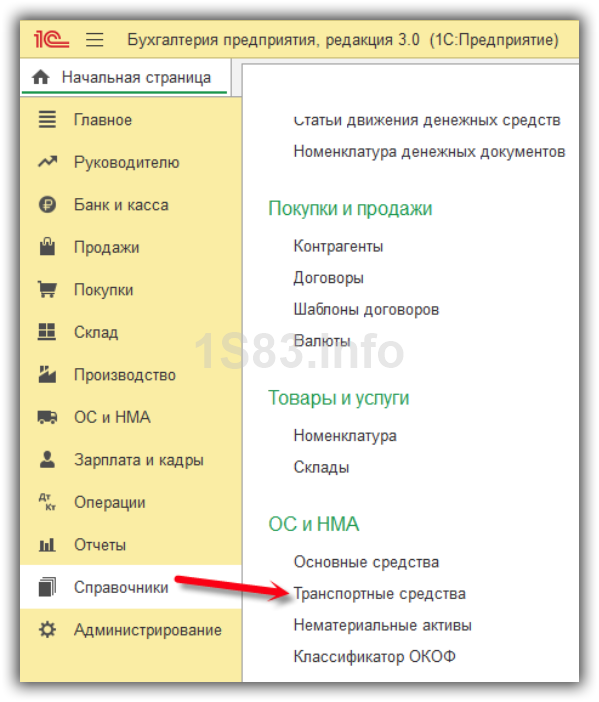Viewport: 599px width, 702px height.
Task: Open the hamburger main menu
Action: [94, 40]
